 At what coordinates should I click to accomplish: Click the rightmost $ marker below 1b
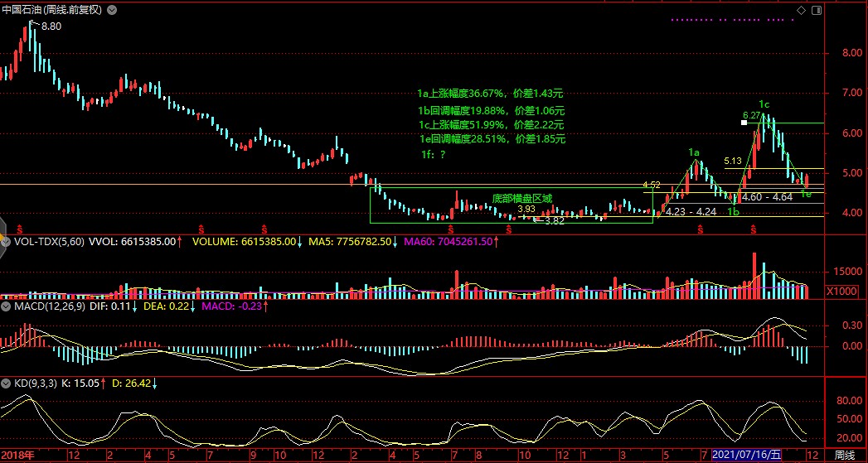coord(753,228)
